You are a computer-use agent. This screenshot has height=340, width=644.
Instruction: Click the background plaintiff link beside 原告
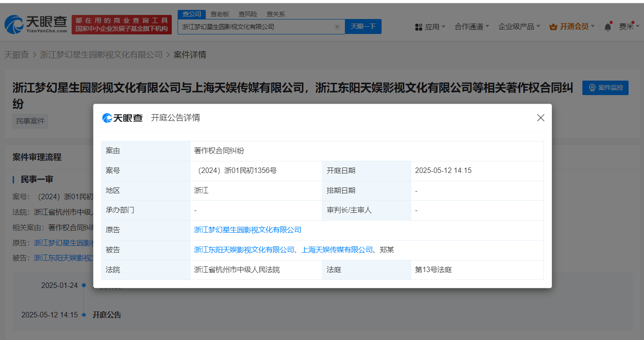coord(63,243)
